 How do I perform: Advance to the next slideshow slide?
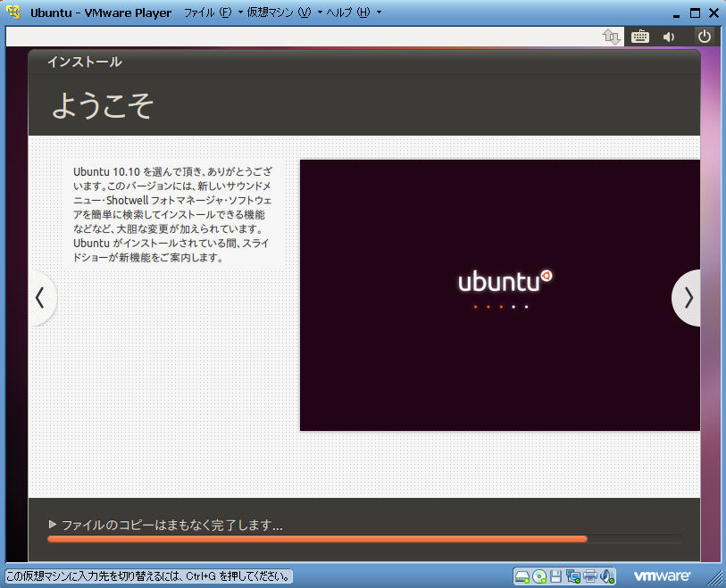(x=686, y=298)
